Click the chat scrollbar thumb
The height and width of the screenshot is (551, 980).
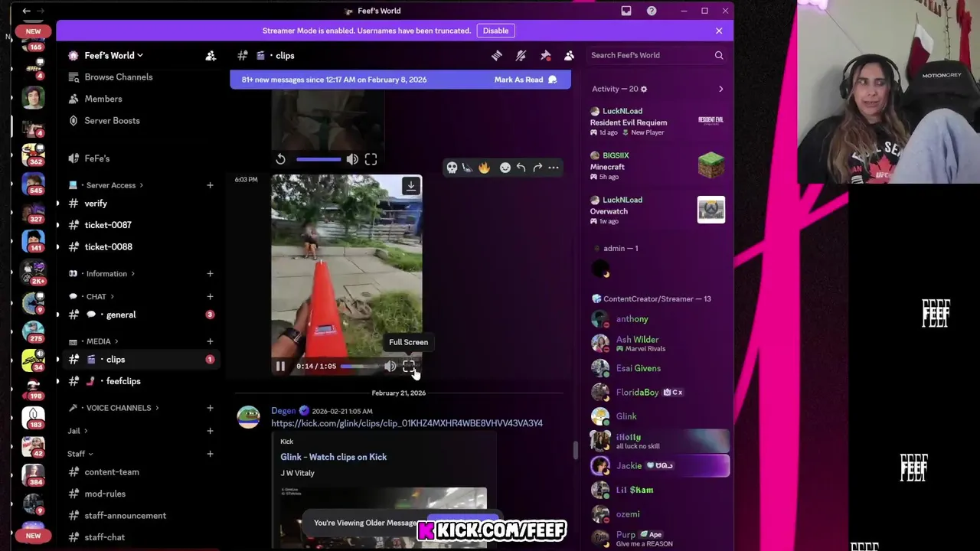coord(575,451)
